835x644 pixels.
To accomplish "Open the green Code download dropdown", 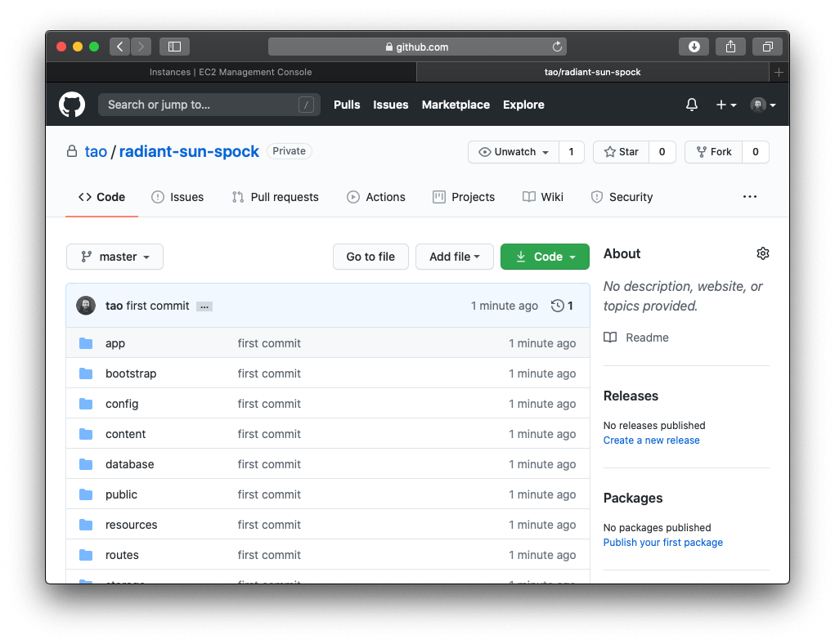I will coord(545,256).
